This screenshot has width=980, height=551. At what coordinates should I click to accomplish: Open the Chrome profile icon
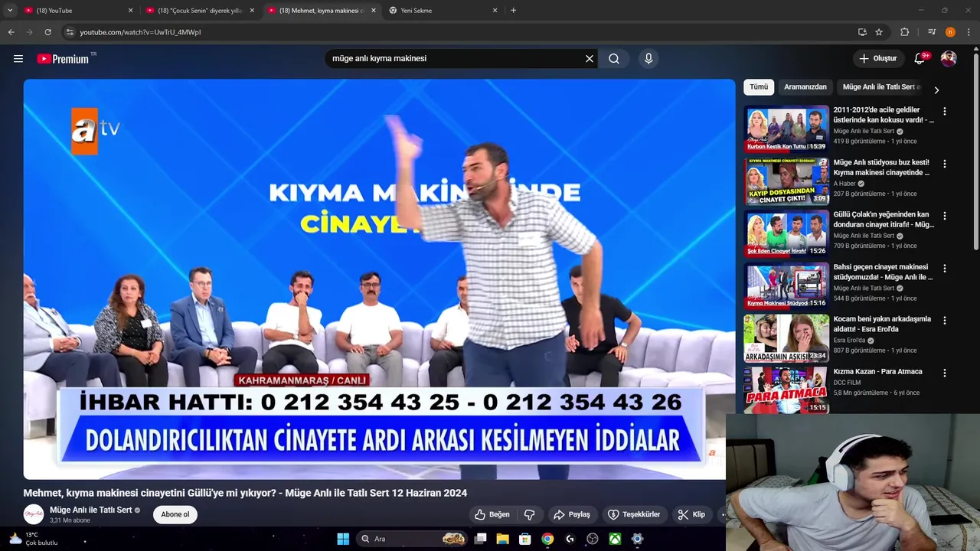pyautogui.click(x=950, y=32)
